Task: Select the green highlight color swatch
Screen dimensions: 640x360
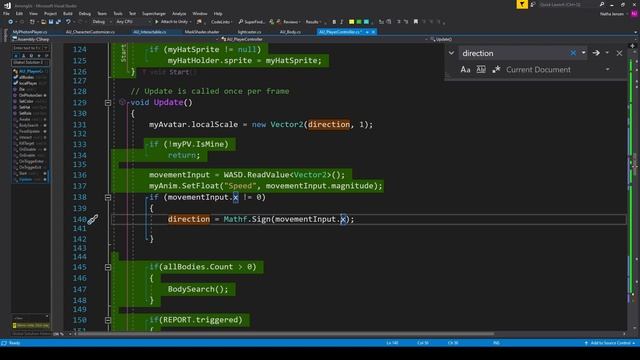Action: coord(359,22)
